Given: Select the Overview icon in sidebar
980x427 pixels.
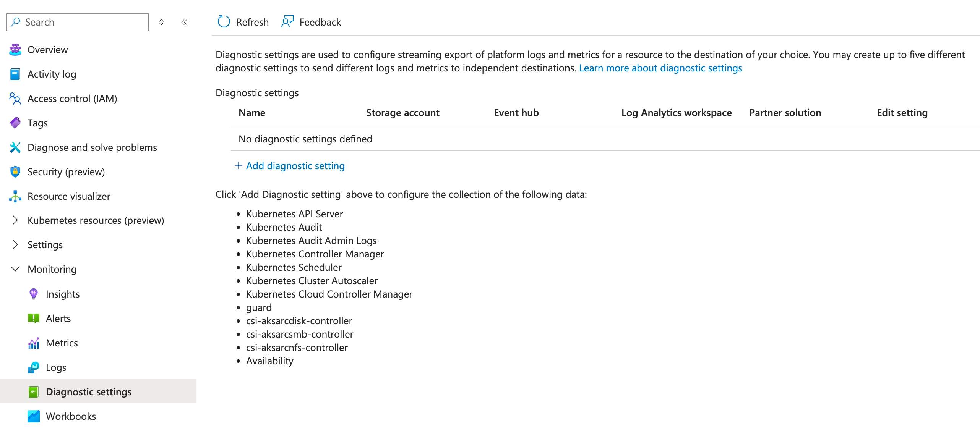Looking at the screenshot, I should pos(15,50).
